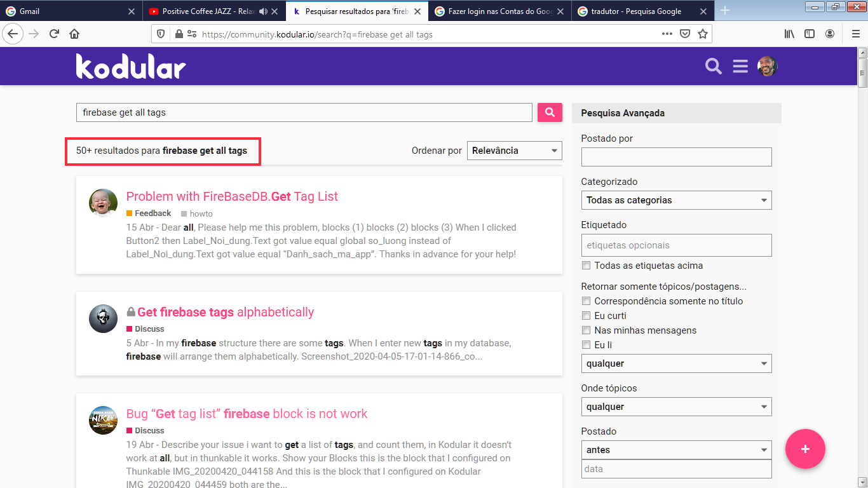Click the 'etiquetas opcionais' tag field
Screen dimensions: 868x488
[x=676, y=245]
